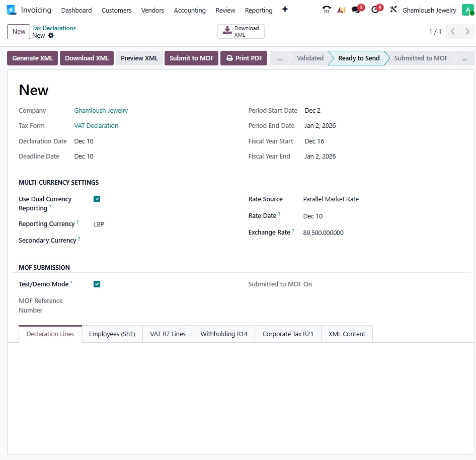Open the AI assistant icon
476x460 pixels.
click(x=341, y=10)
